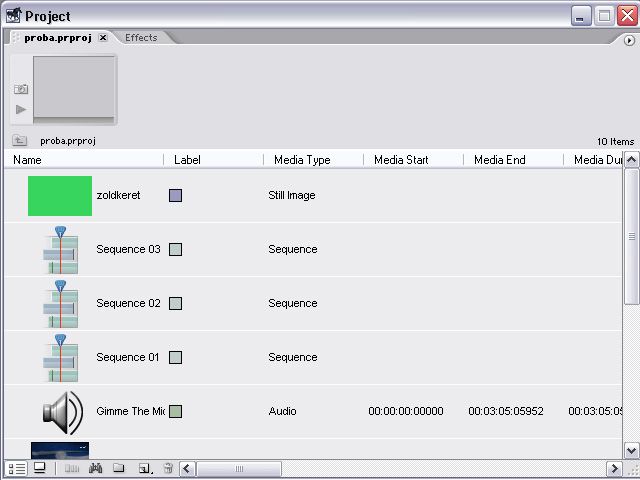The width and height of the screenshot is (640, 480).
Task: Set poster frame with the camera icon
Action: (x=21, y=89)
